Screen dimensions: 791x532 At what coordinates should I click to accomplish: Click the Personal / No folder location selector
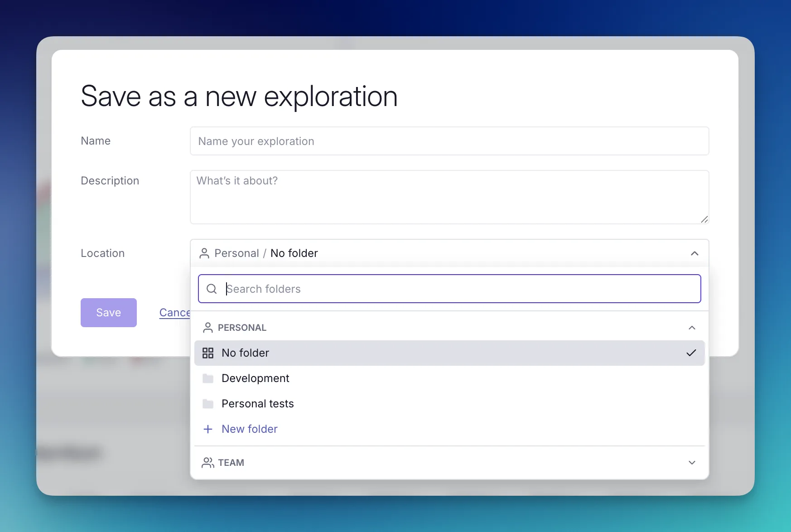coord(449,253)
